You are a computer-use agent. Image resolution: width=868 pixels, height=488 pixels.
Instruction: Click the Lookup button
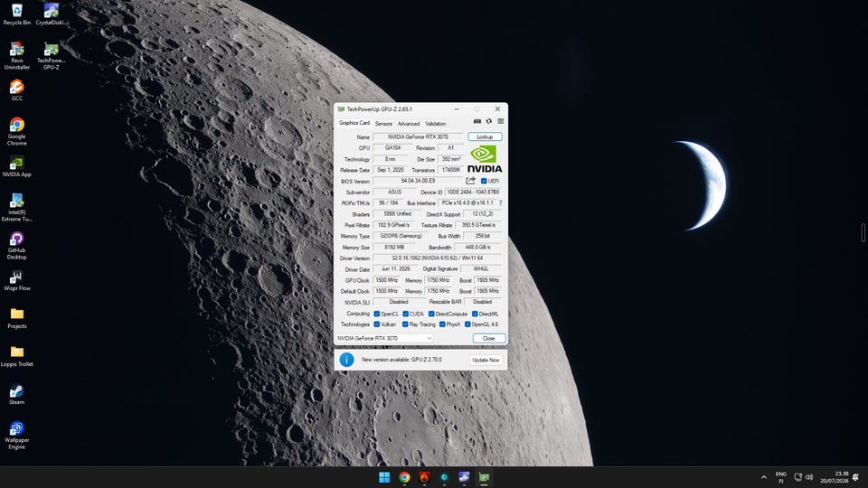pos(485,136)
